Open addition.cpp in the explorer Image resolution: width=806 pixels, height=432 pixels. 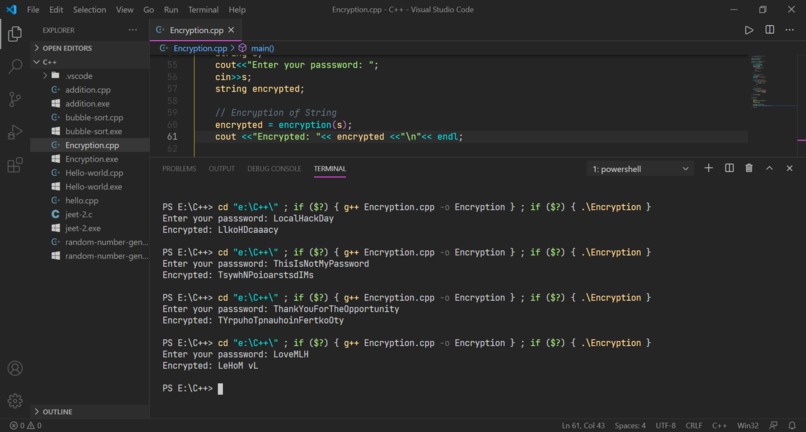(88, 89)
